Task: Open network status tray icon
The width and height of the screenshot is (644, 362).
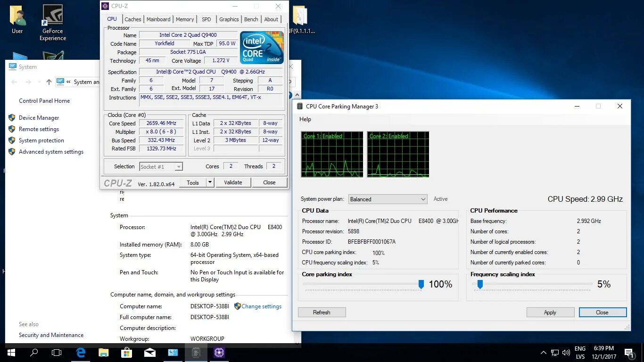Action: [x=555, y=353]
